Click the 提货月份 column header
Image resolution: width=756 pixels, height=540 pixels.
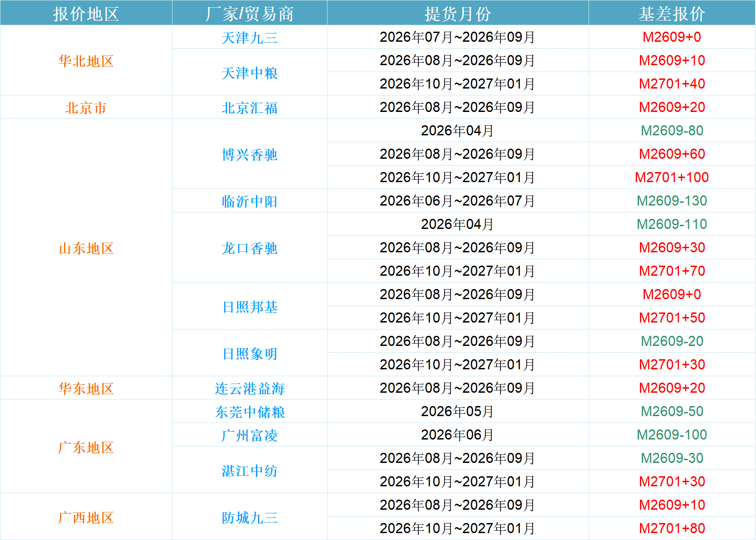[x=457, y=14]
